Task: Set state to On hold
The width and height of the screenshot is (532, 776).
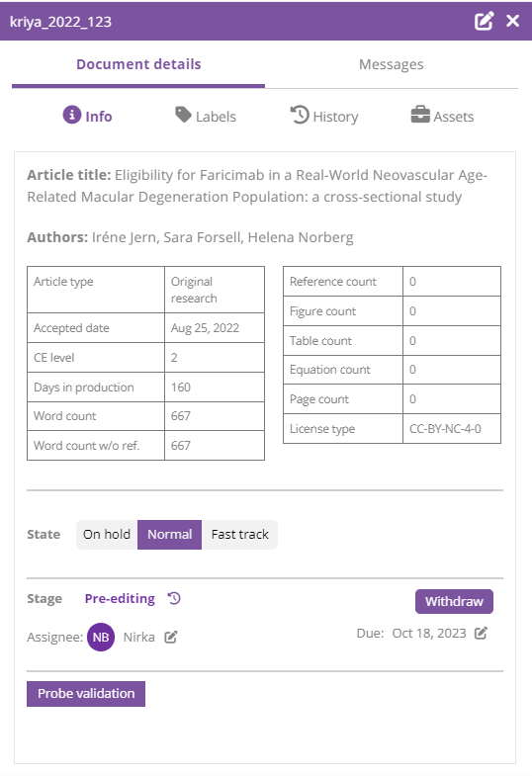Action: point(107,535)
